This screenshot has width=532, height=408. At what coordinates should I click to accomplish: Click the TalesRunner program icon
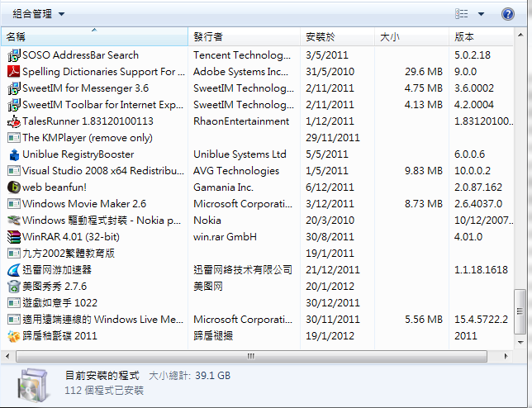pos(14,121)
